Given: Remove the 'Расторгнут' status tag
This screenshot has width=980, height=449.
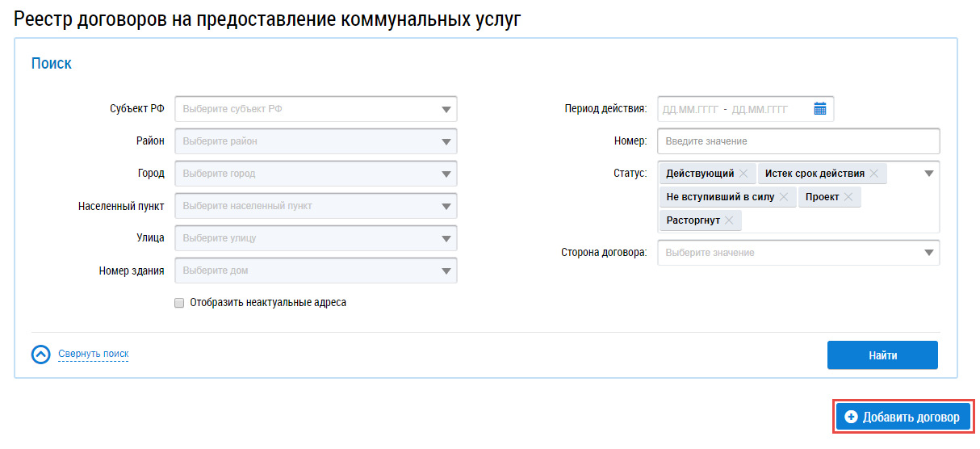Looking at the screenshot, I should 729,220.
